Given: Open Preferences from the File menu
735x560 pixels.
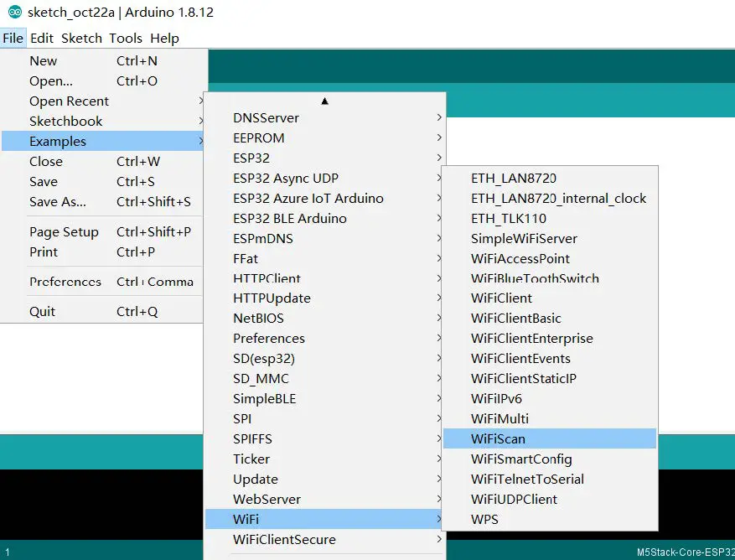Looking at the screenshot, I should coord(102,282).
